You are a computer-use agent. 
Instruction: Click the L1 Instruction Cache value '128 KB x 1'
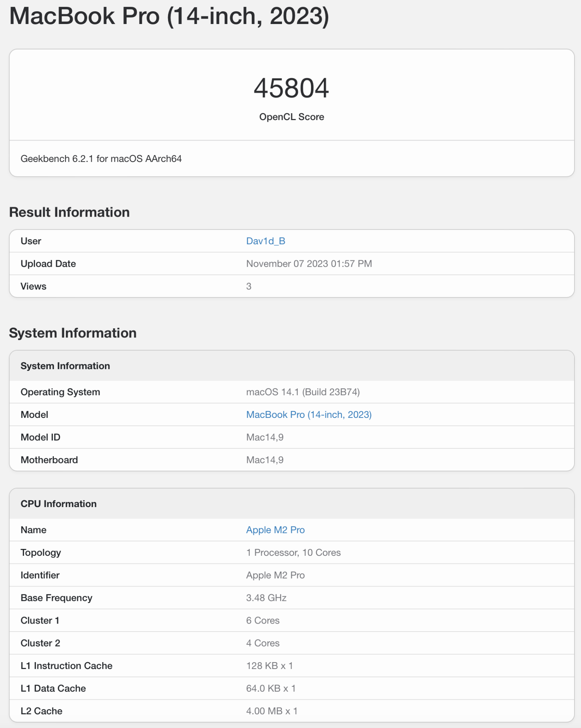[x=270, y=666]
